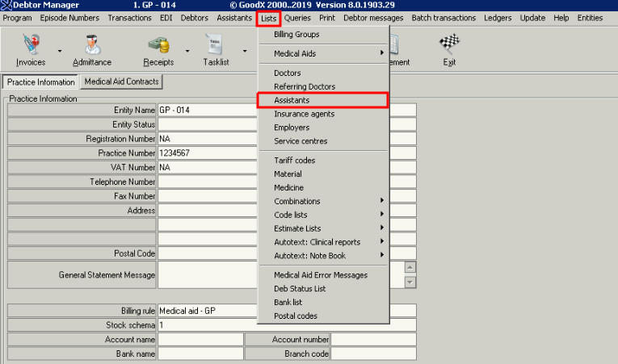Open the Invoices toolbar icon
This screenshot has width=618, height=364.
(31, 44)
